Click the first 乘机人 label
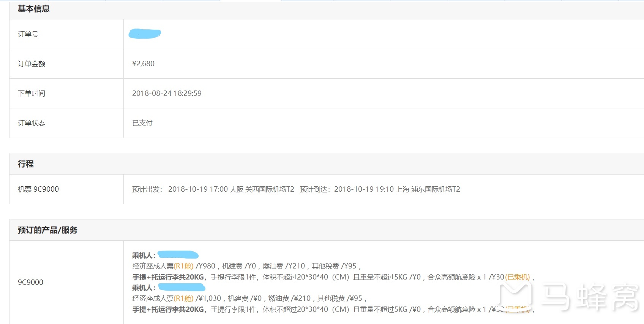 tap(144, 255)
